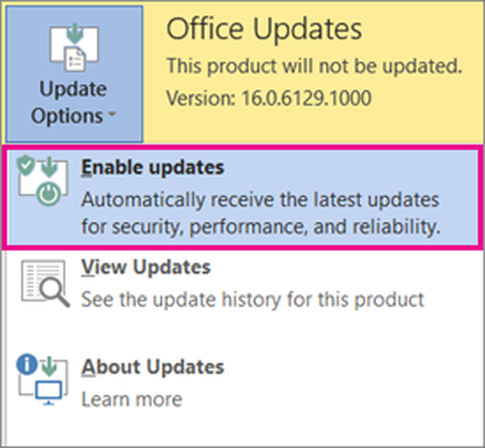Image resolution: width=485 pixels, height=448 pixels.
Task: Click This product will not be updated
Action: pyautogui.click(x=314, y=66)
